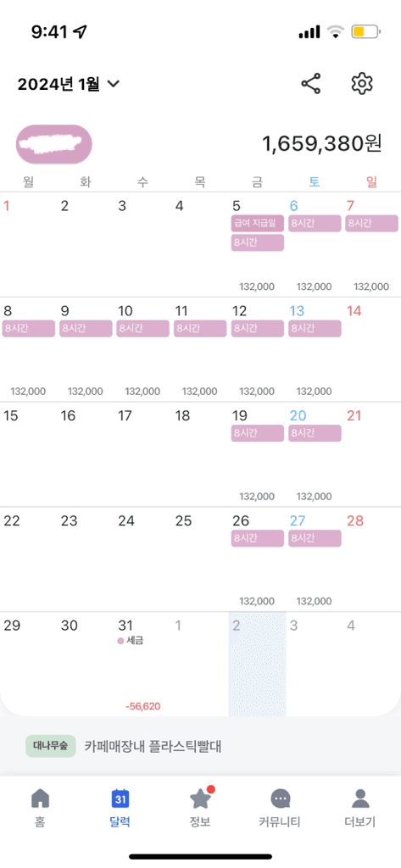Expand the 2024년 1월 month dropdown
This screenshot has height=868, width=401.
tap(69, 84)
